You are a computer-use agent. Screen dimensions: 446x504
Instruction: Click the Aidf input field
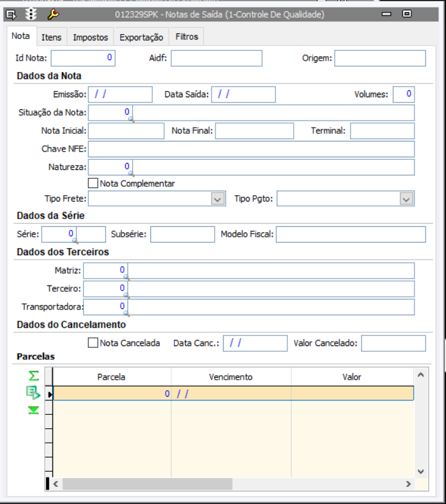pos(217,58)
